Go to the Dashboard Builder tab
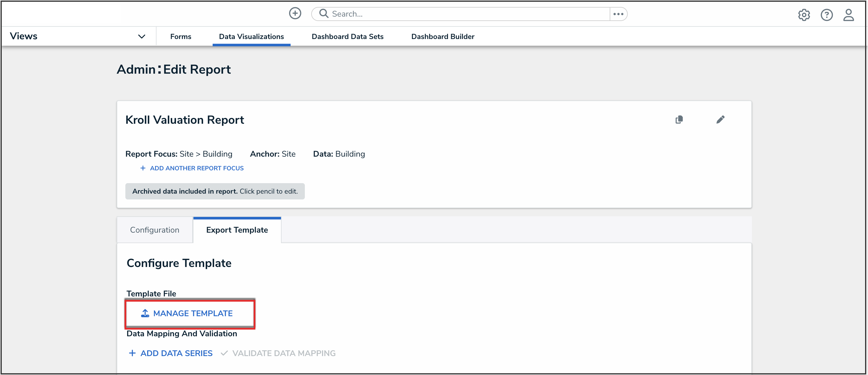Viewport: 868px width, 375px height. pyautogui.click(x=442, y=36)
